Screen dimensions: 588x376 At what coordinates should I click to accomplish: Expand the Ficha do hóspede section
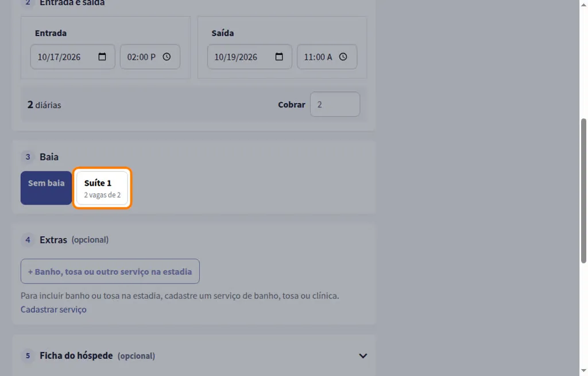pyautogui.click(x=363, y=356)
